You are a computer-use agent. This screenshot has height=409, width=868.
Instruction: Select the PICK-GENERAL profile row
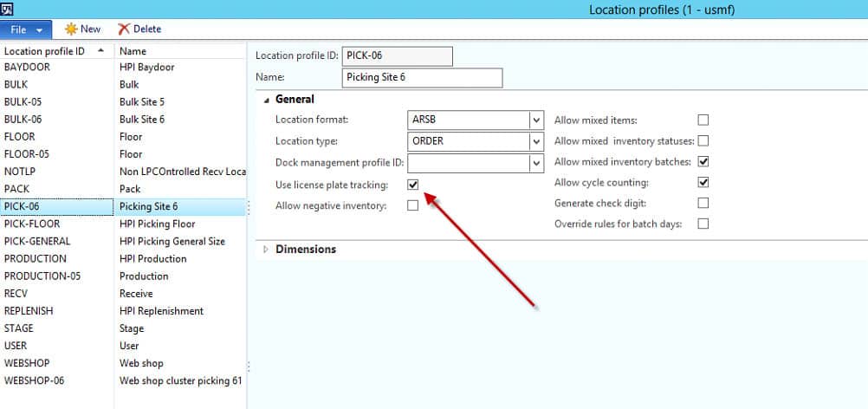pyautogui.click(x=123, y=241)
